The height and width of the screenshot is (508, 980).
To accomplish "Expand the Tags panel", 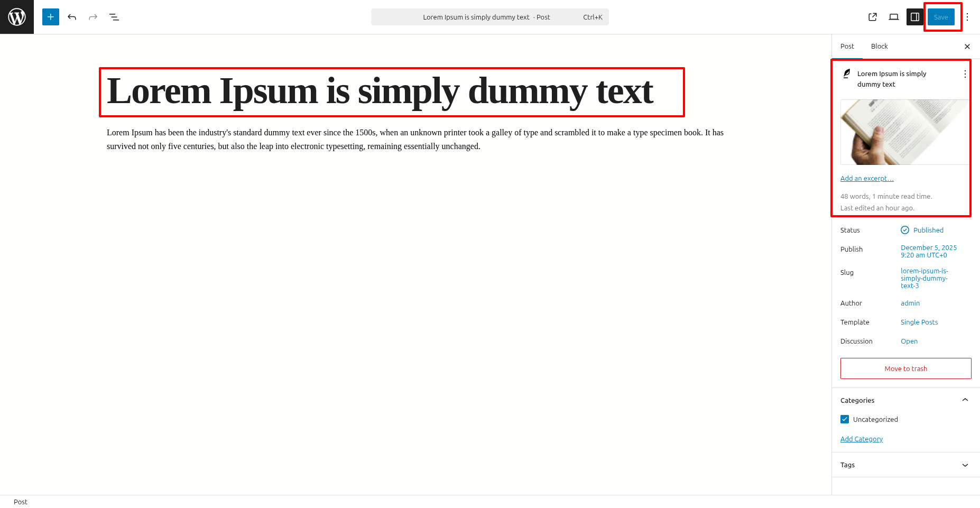I will coord(965,465).
